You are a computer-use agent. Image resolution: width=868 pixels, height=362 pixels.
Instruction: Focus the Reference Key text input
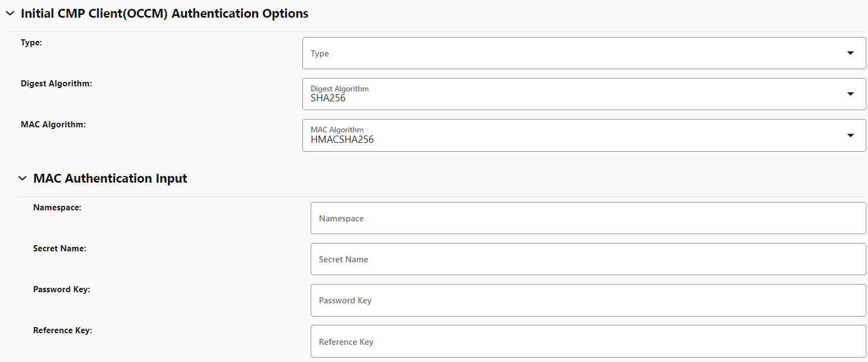point(588,342)
